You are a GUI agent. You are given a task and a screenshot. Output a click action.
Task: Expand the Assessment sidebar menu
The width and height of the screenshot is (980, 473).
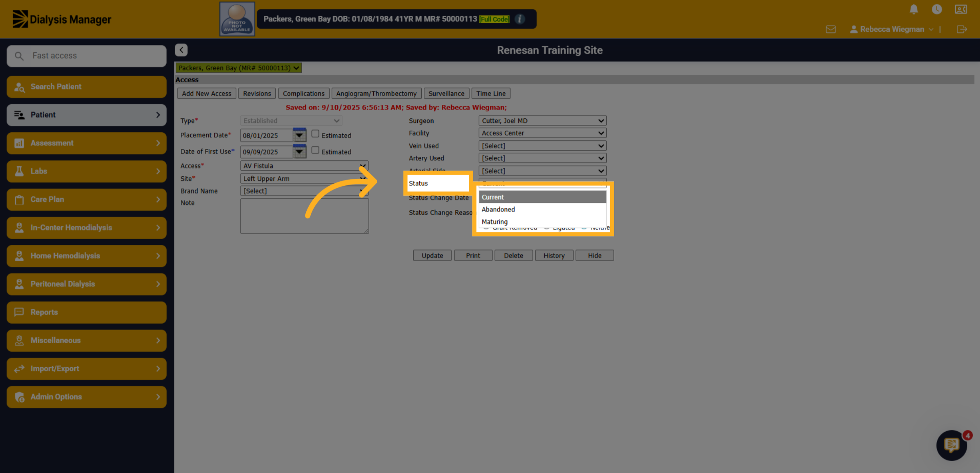point(87,143)
